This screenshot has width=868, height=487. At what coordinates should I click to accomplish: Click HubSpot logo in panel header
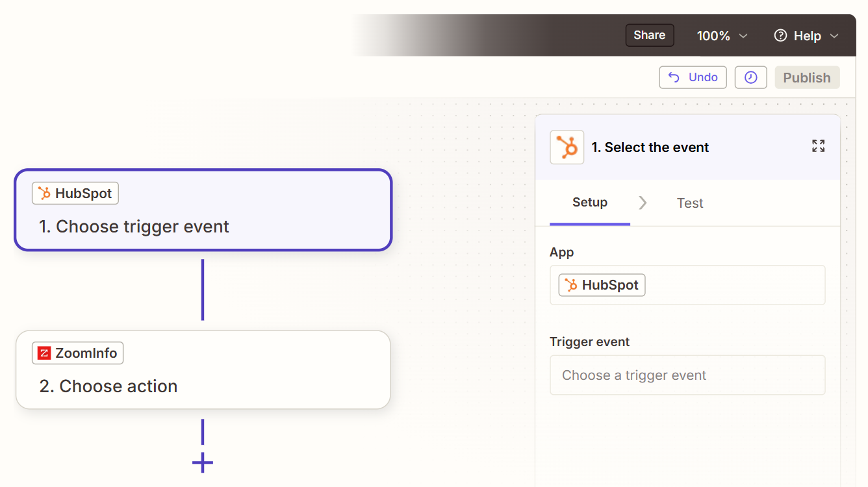click(x=567, y=147)
